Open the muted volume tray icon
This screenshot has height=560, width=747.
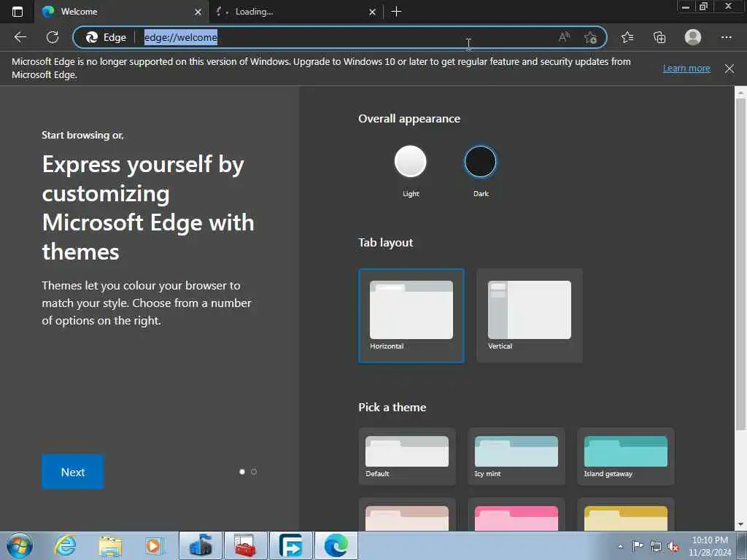[x=673, y=546]
